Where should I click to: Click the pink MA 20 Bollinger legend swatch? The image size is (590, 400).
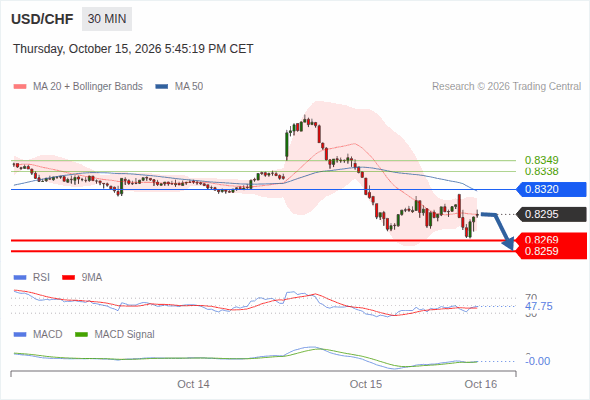point(20,87)
